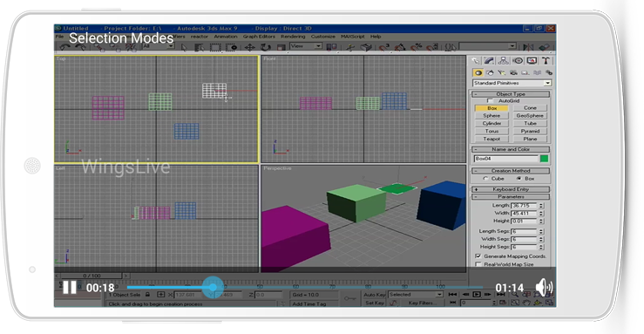Click the green object color swatch
This screenshot has width=644, height=334.
(544, 159)
